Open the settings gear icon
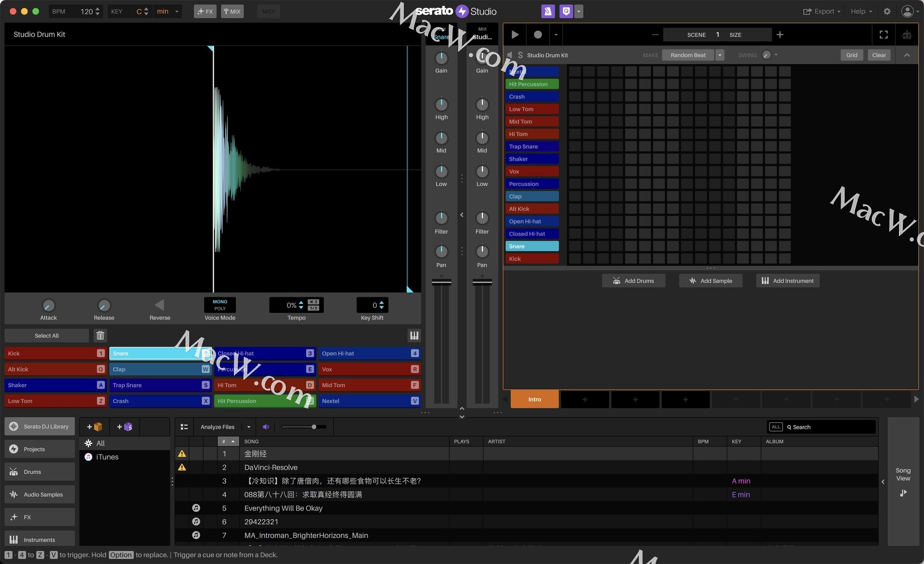The width and height of the screenshot is (924, 564). tap(887, 11)
